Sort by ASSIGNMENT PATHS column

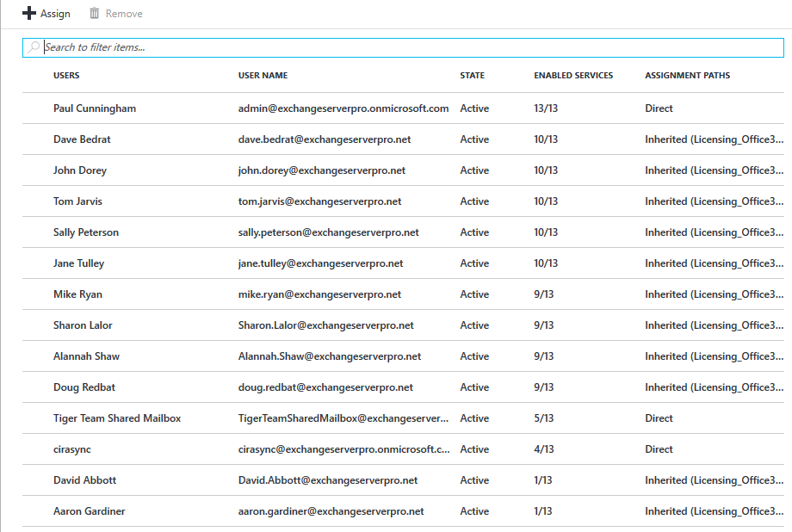pos(685,75)
